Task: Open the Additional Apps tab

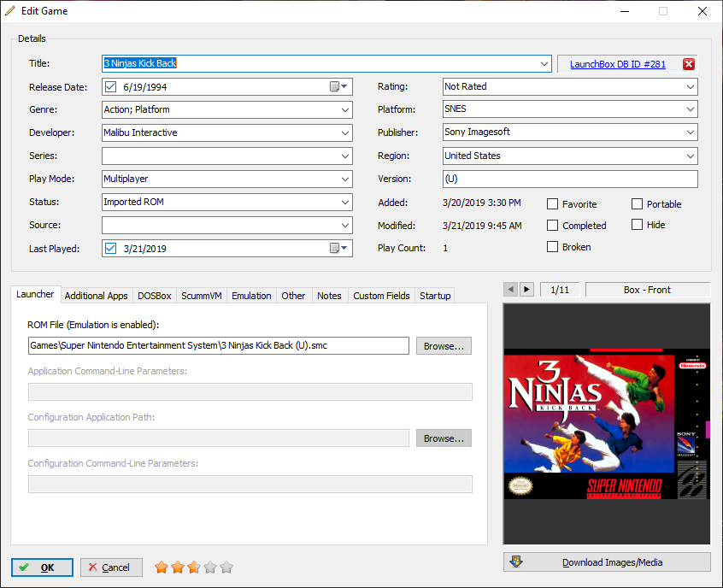Action: tap(97, 296)
